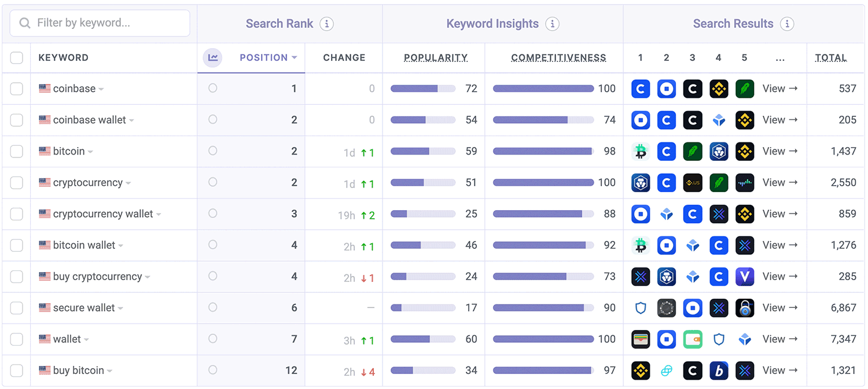The height and width of the screenshot is (389, 868).
Task: Open Search Rank info icon
Action: coord(327,24)
